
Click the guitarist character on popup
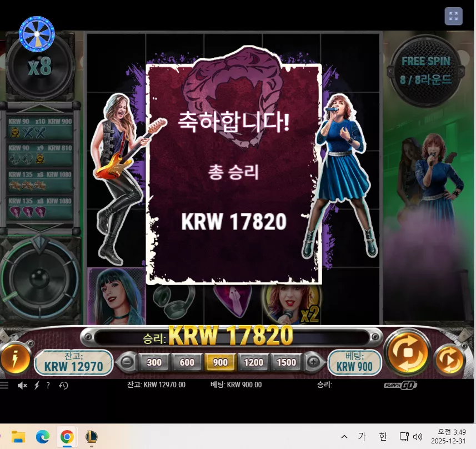point(123,179)
